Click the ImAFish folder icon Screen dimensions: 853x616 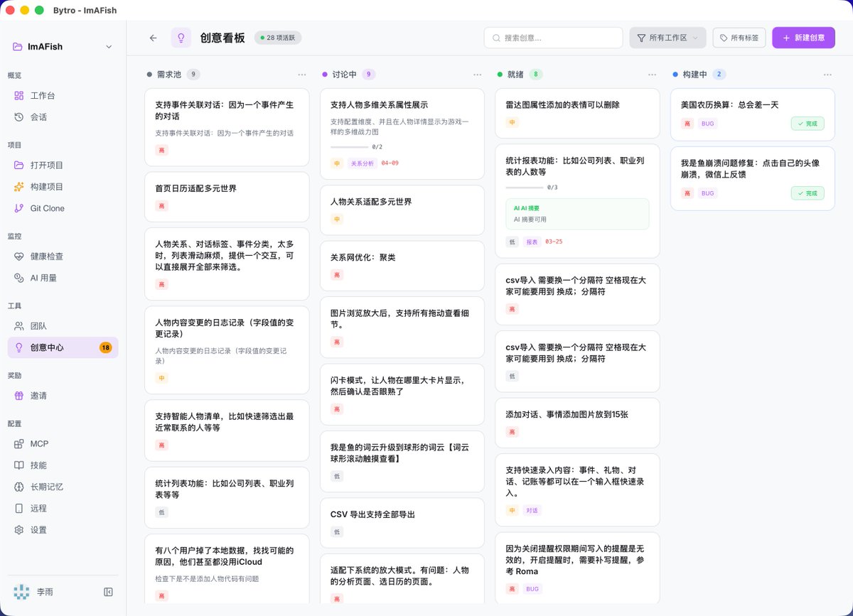pos(18,47)
